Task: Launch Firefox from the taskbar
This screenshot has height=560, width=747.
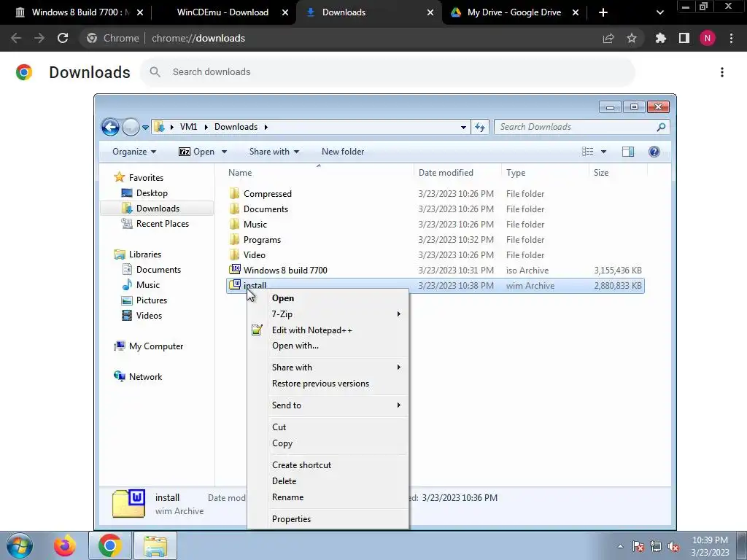Action: pyautogui.click(x=64, y=545)
